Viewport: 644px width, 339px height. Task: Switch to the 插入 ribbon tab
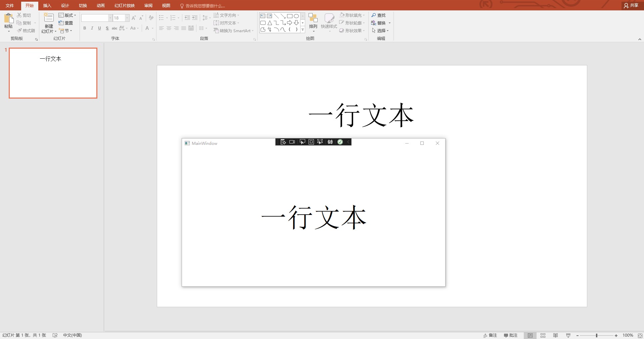coord(47,5)
